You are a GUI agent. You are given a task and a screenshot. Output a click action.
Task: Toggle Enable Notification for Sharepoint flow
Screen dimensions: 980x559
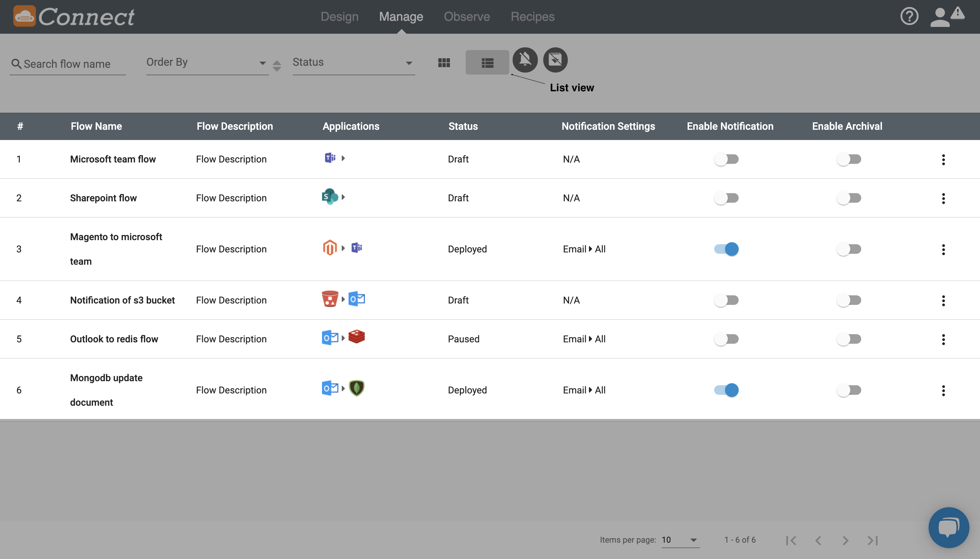click(x=726, y=198)
